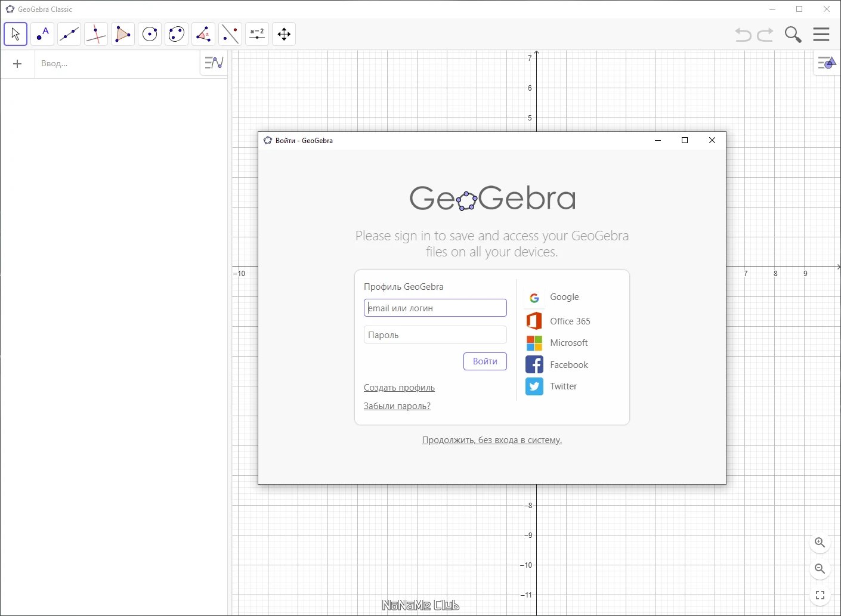The width and height of the screenshot is (841, 616).
Task: Sign in with Office 365
Action: (x=558, y=321)
